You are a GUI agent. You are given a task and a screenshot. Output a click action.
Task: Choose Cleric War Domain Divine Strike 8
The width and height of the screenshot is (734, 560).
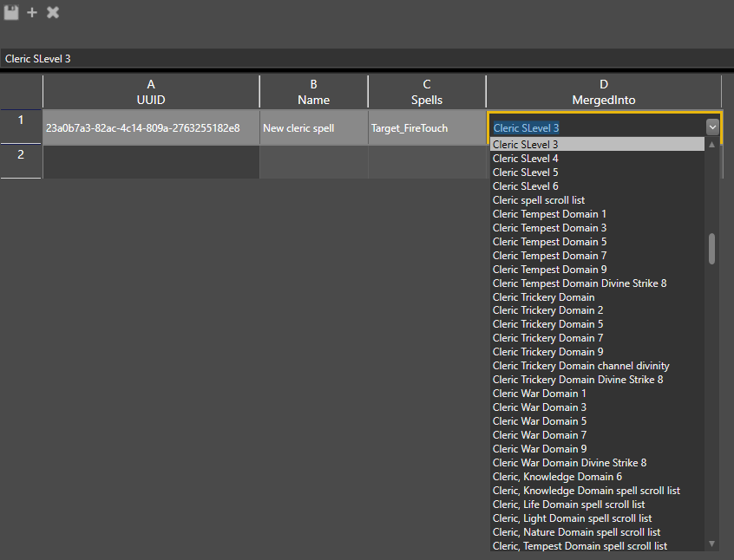[x=569, y=463]
